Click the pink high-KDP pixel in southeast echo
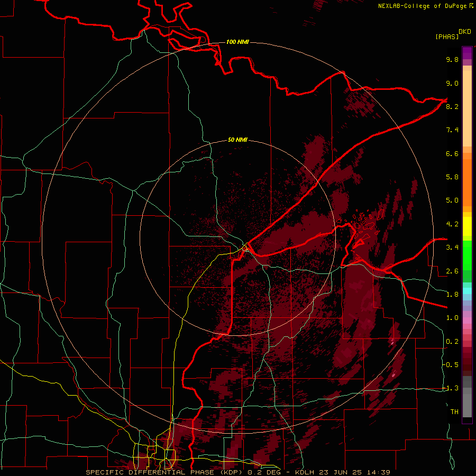Viewport: 476px width, 476px height. click(395, 374)
